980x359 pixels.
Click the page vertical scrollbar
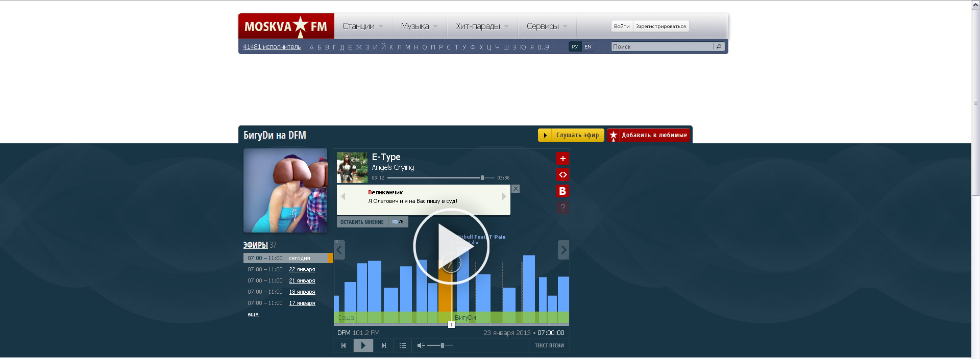[x=975, y=102]
